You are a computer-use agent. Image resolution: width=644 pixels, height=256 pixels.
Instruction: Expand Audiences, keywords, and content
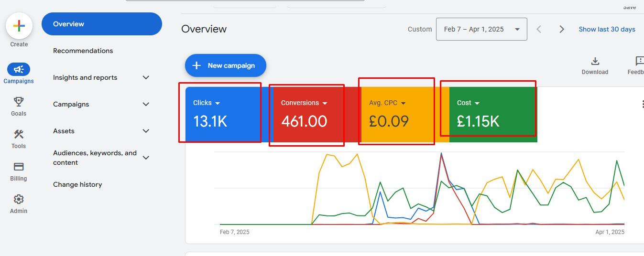(146, 158)
